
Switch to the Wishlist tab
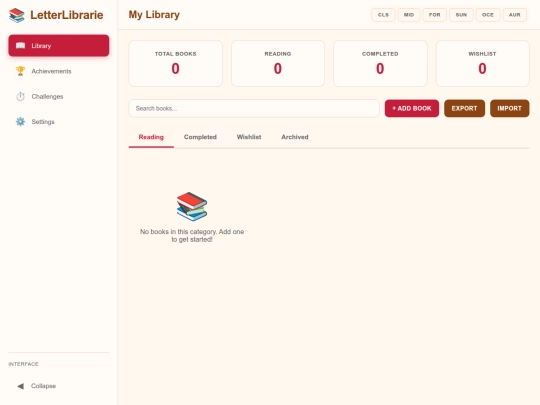click(x=249, y=137)
